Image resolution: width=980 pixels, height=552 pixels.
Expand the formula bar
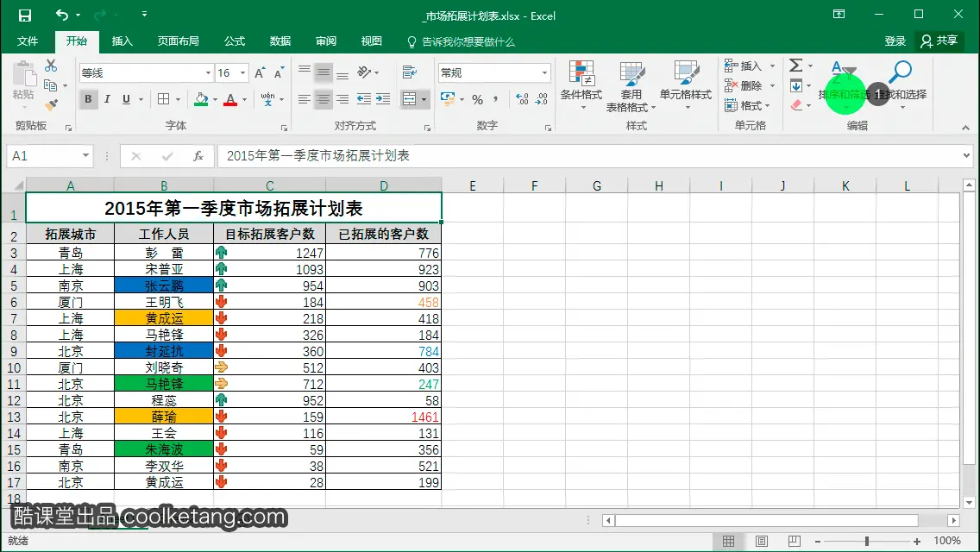[x=966, y=155]
